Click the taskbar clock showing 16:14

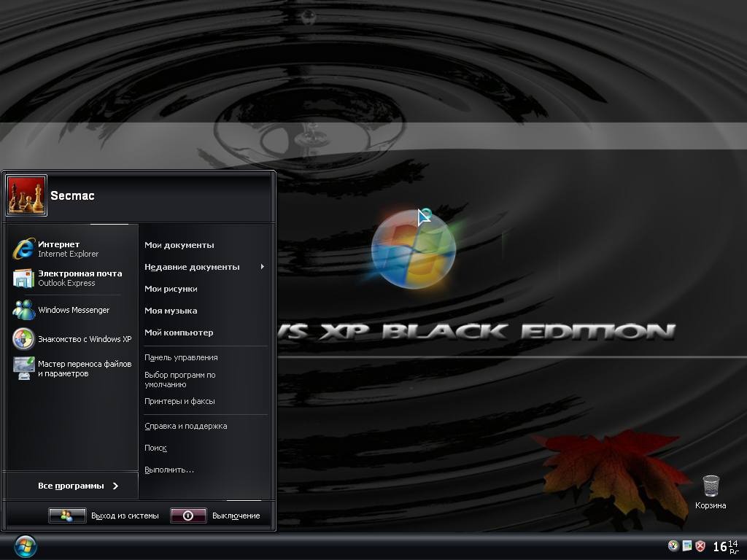[x=726, y=546]
